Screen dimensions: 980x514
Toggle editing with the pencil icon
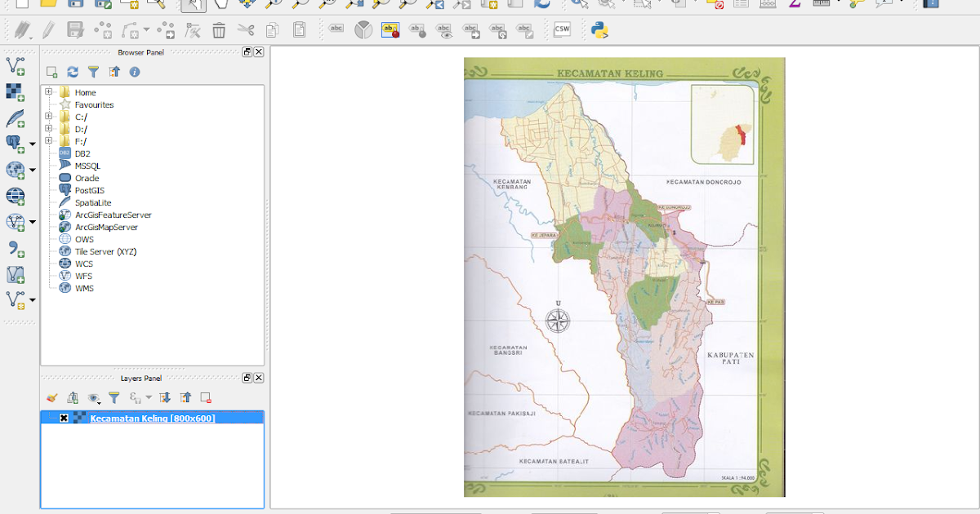46,30
